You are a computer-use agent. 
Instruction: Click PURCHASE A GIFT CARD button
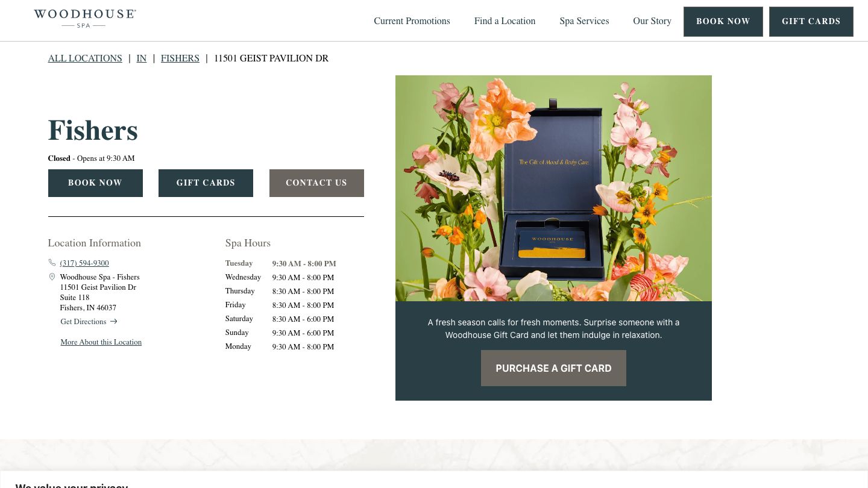(553, 368)
